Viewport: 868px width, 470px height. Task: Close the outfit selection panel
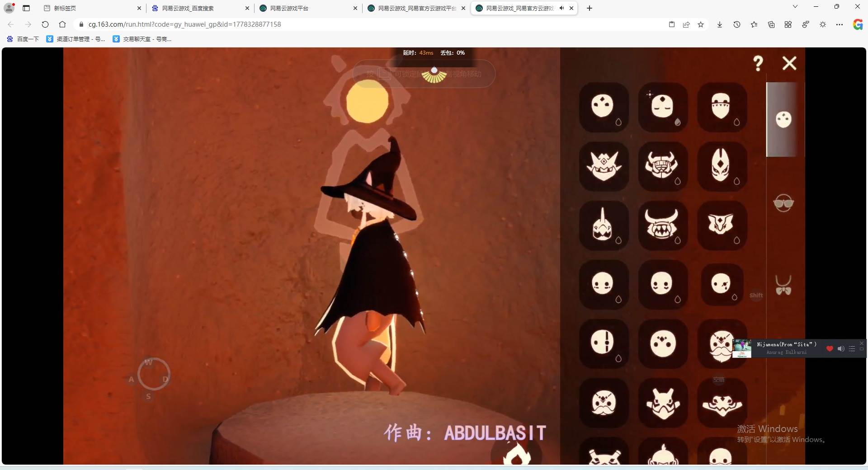(789, 63)
